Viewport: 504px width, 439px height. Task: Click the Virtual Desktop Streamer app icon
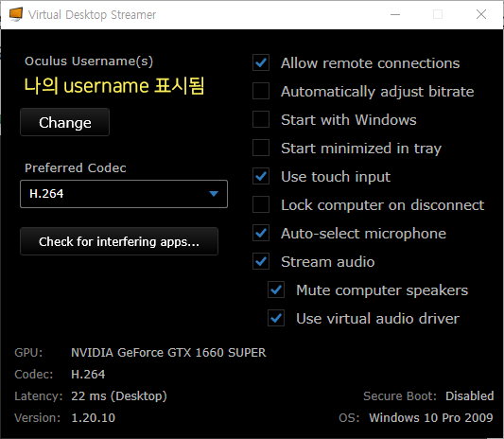pos(16,14)
